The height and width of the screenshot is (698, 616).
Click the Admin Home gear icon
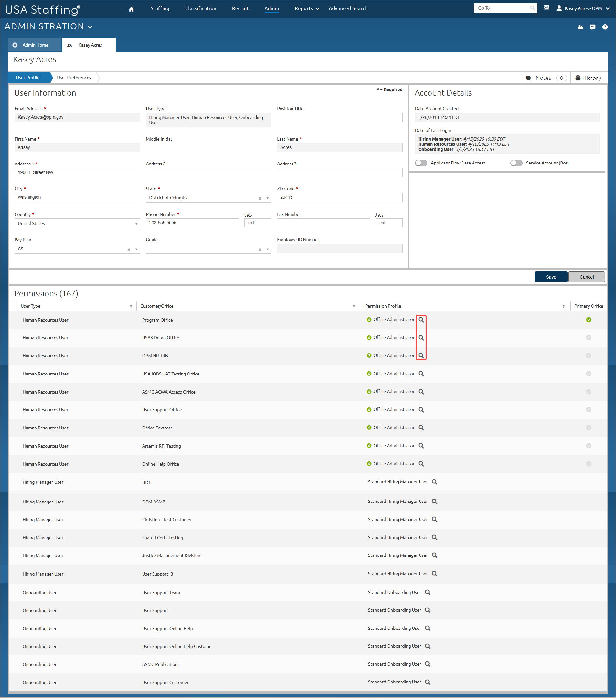[15, 45]
